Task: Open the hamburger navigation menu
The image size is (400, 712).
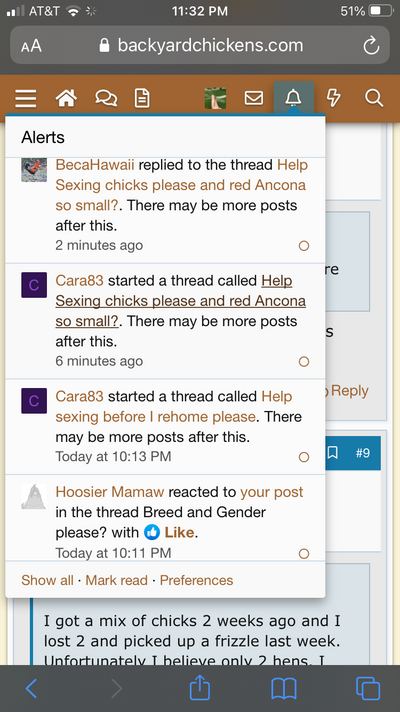Action: tap(25, 98)
